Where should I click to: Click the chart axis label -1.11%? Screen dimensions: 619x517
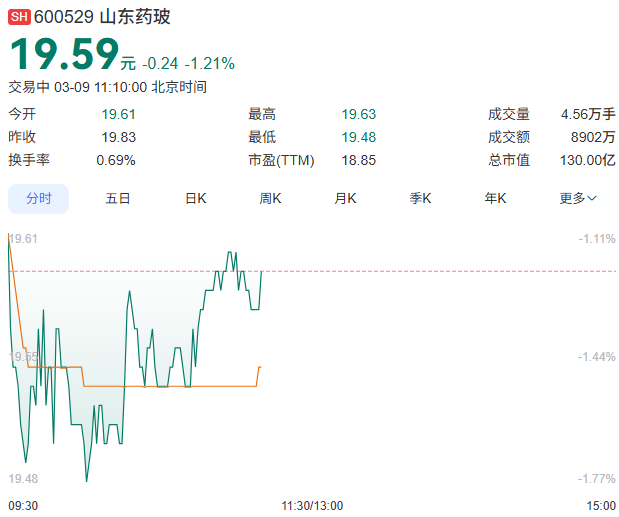(x=597, y=239)
